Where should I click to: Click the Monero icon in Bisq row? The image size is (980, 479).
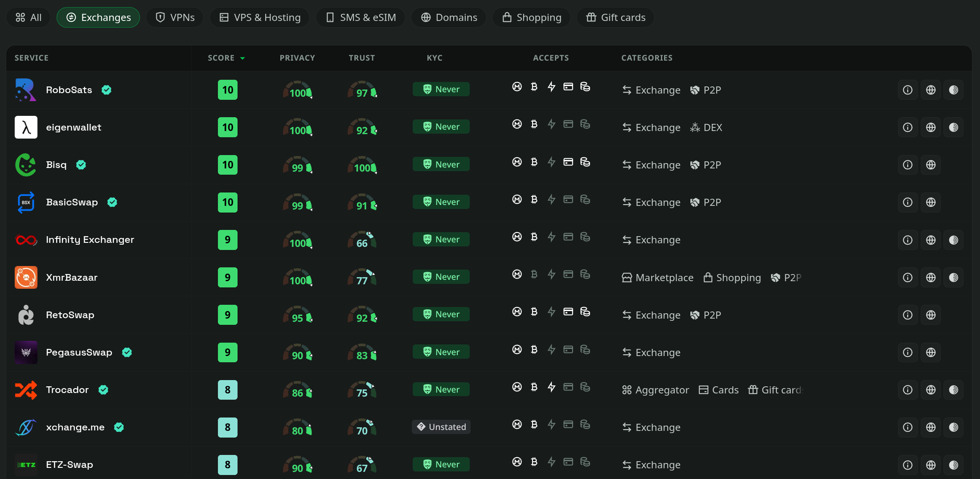[517, 162]
